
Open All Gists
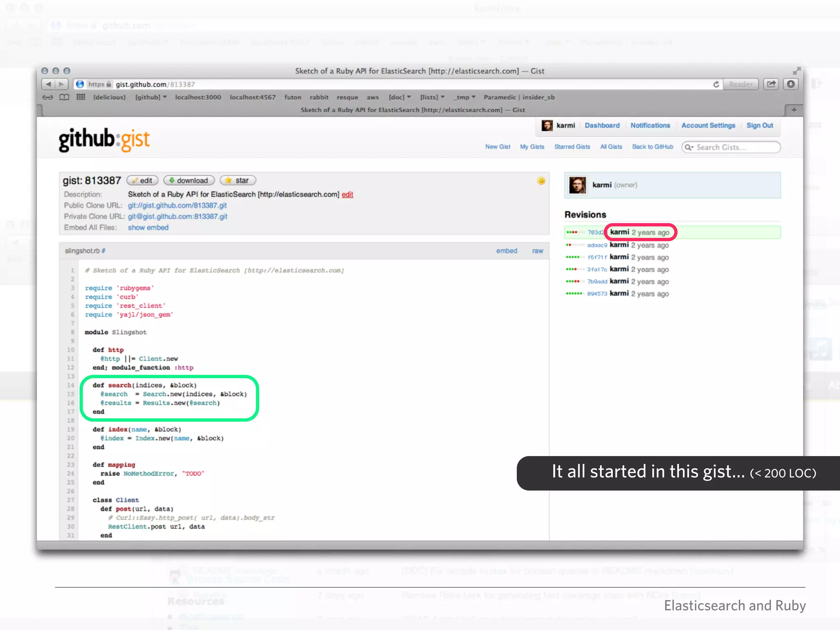pyautogui.click(x=611, y=147)
